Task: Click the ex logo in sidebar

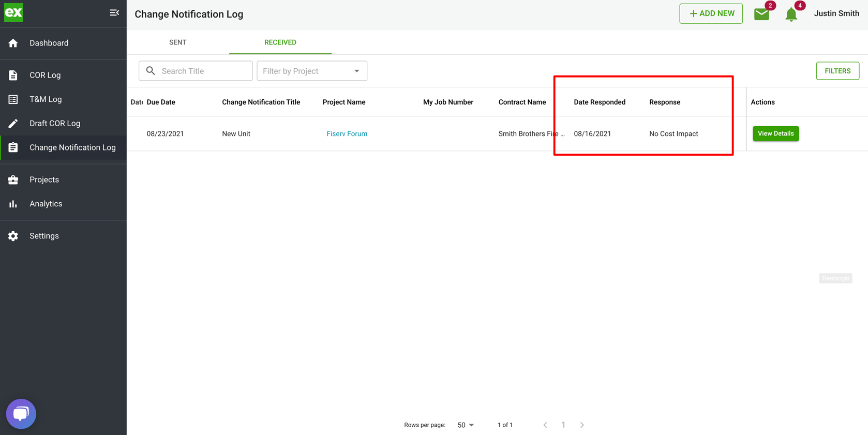Action: [13, 13]
